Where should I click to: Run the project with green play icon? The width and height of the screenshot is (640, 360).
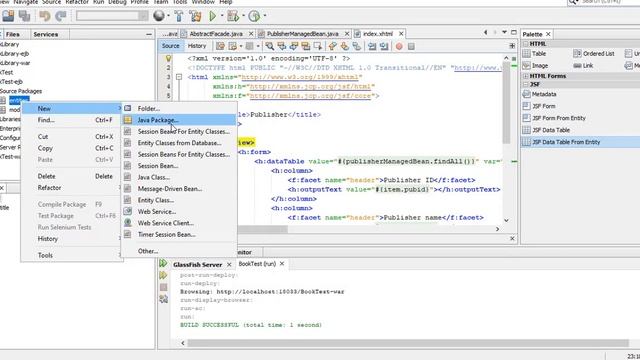point(212,16)
